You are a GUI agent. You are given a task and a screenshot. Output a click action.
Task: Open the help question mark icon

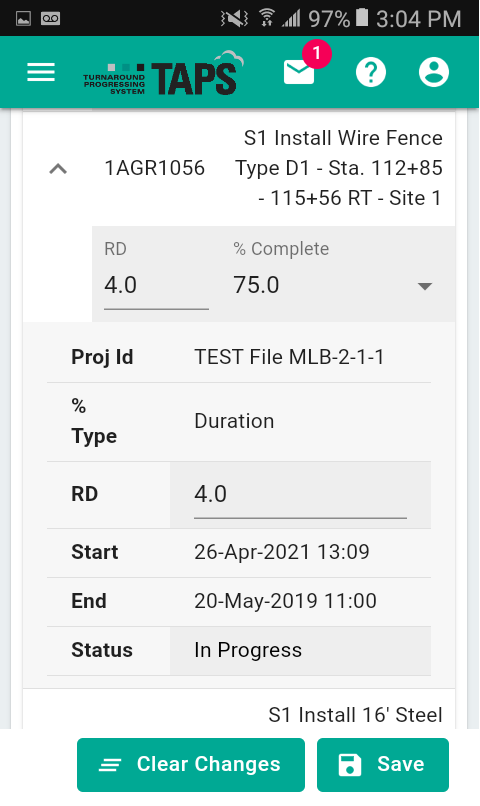(x=371, y=72)
